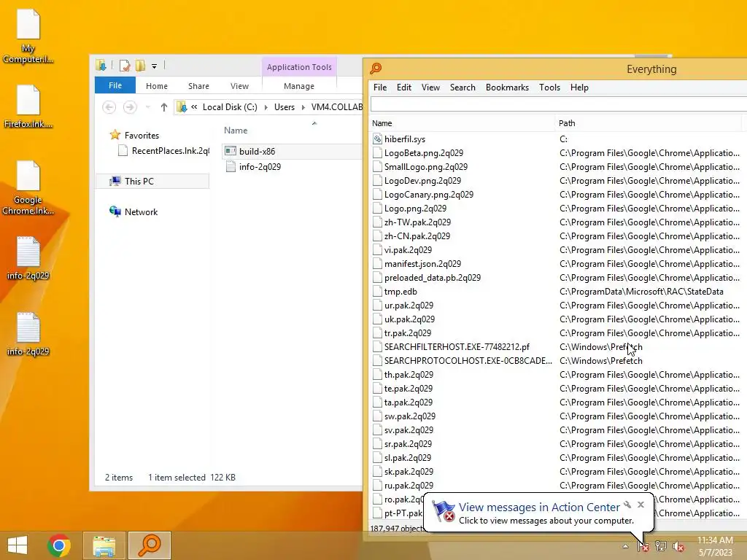
Task: Click Properties icon in Explorer quick access toolbar
Action: (x=125, y=66)
